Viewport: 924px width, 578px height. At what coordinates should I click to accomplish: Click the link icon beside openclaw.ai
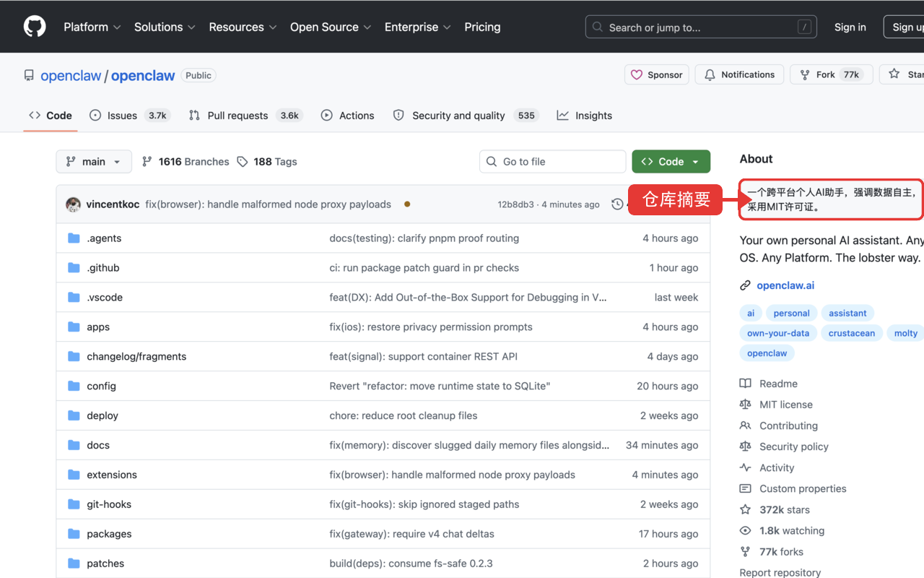[x=746, y=285]
